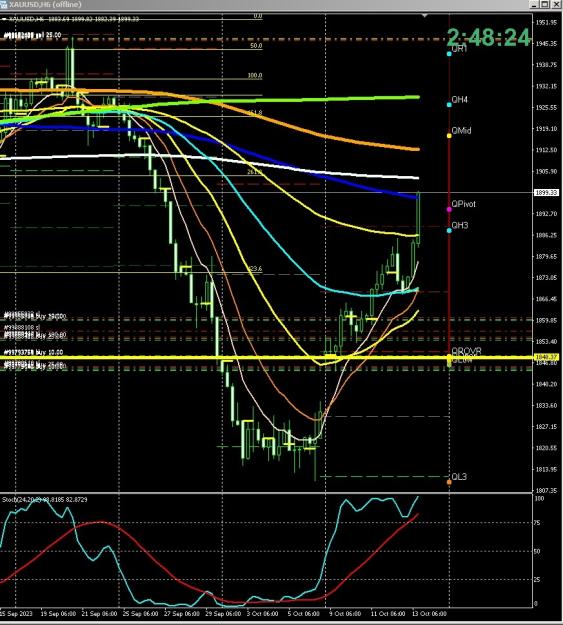
Task: Click the yellow horizontal line price tag
Action: click(546, 357)
